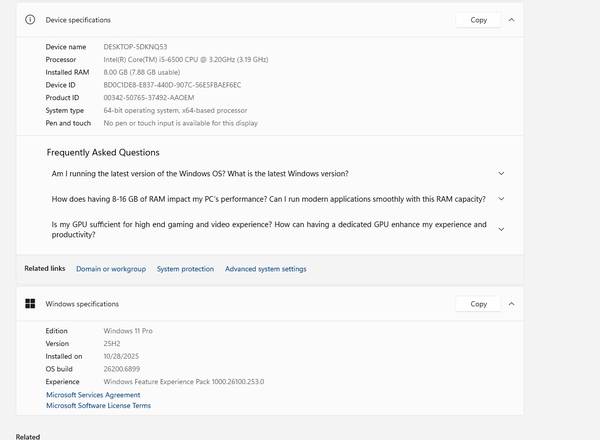
Task: Expand the latest Windows version FAQ
Action: point(501,173)
